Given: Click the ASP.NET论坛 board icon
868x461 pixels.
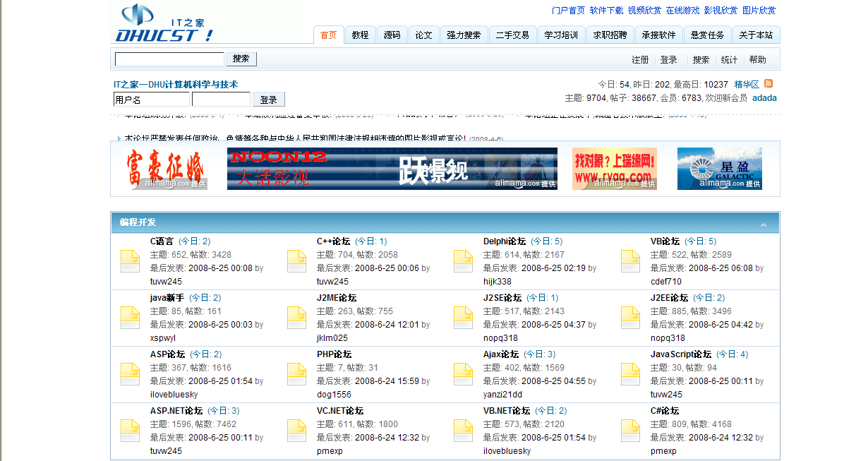Looking at the screenshot, I should pyautogui.click(x=130, y=429).
